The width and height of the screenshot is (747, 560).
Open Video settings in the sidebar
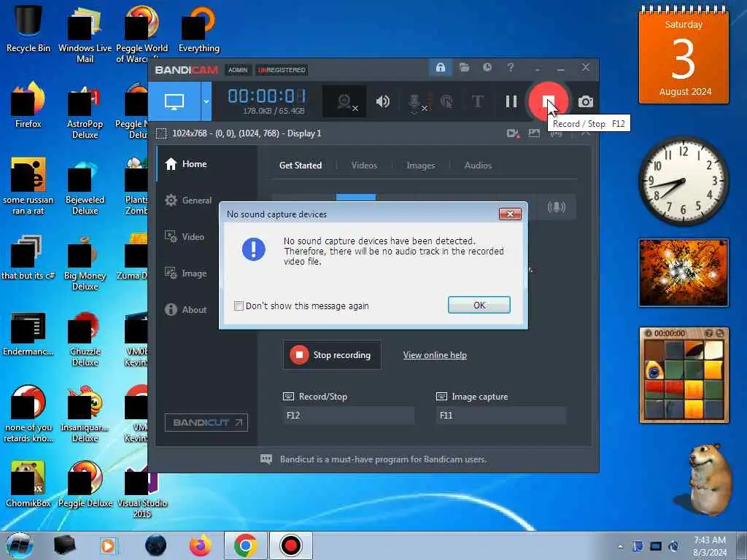pos(185,237)
